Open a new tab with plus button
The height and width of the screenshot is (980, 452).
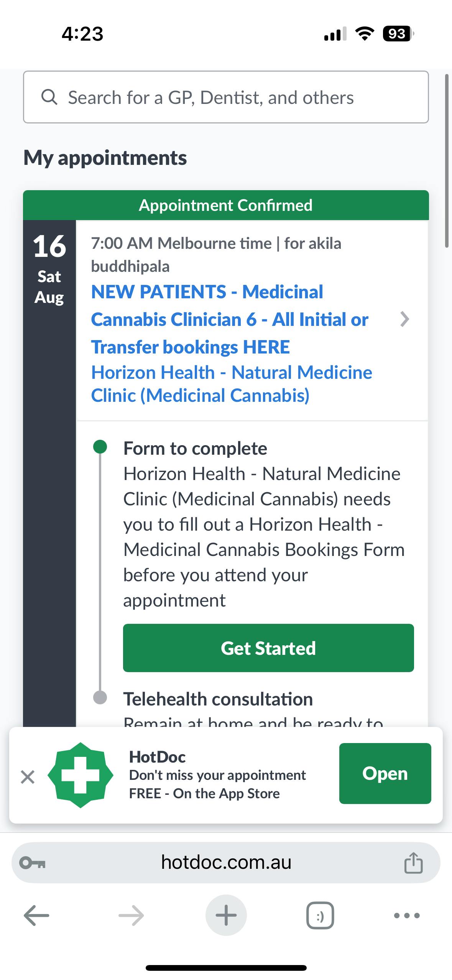[x=226, y=915]
